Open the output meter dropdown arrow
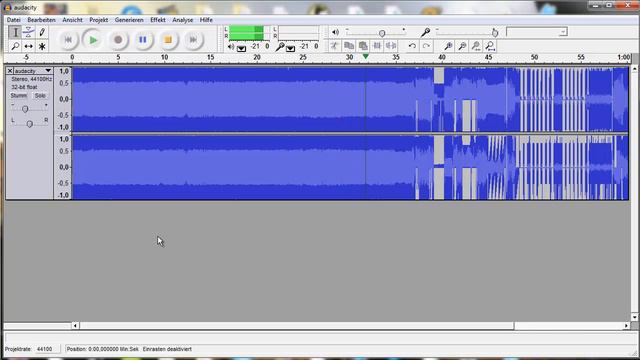640x360 pixels. point(241,49)
